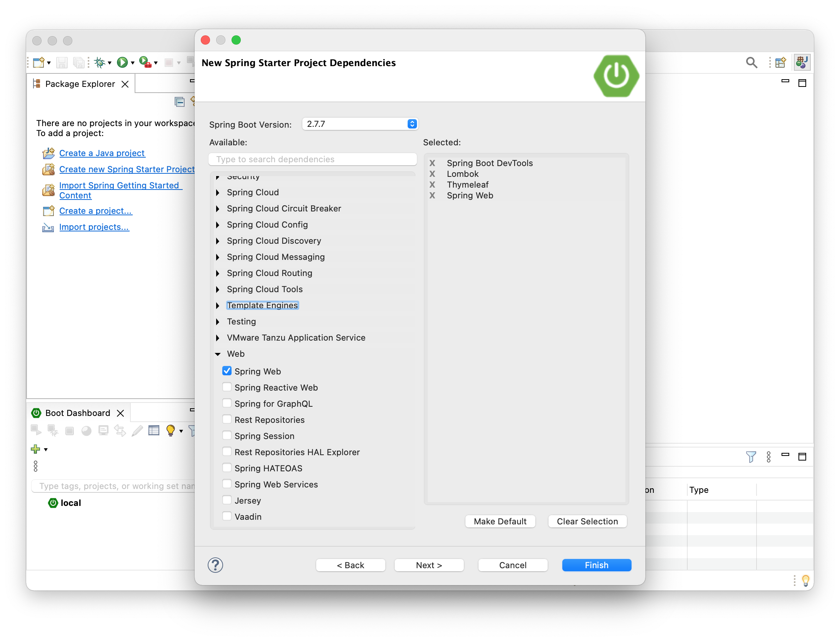Open dropdown arrow next to Run icon

point(133,63)
